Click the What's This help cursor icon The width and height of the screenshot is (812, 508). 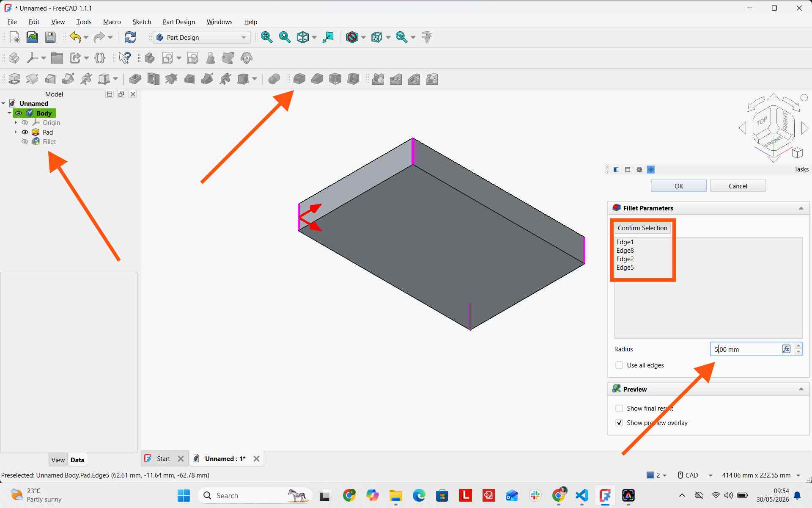125,58
